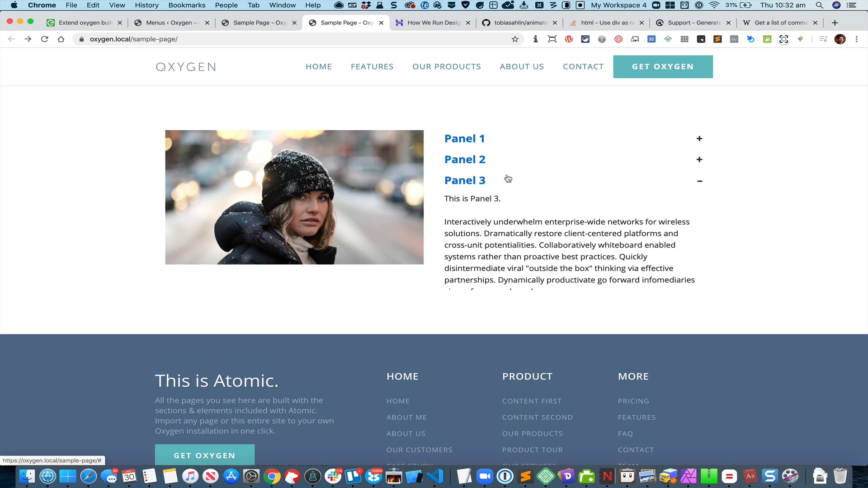
Task: Open the grid apps launcher extension
Action: coord(684,39)
